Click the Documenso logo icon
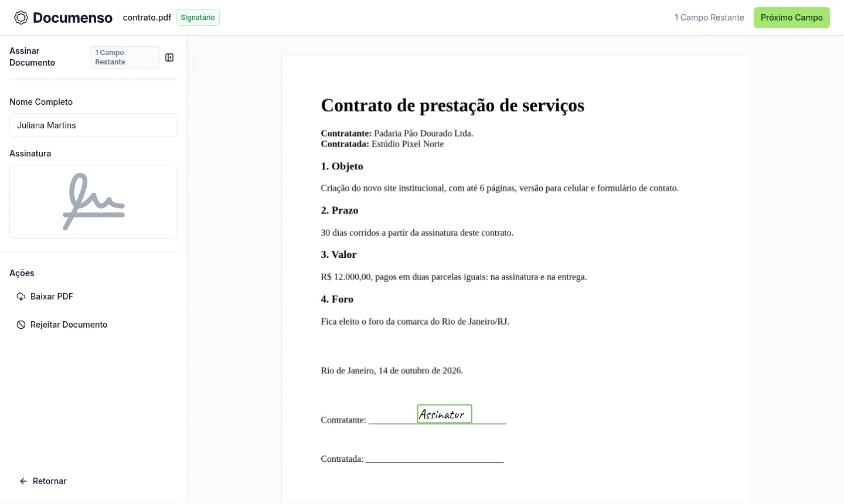The width and height of the screenshot is (844, 504). pyautogui.click(x=21, y=18)
